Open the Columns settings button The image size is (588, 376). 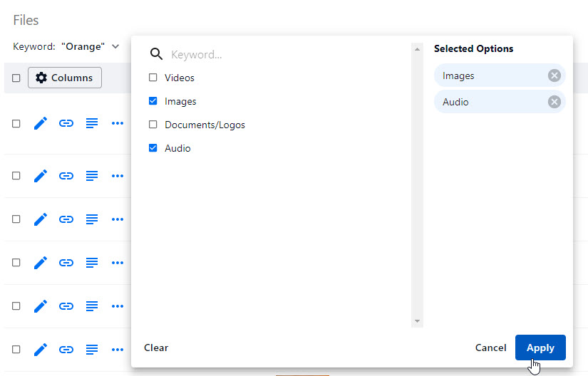[65, 78]
